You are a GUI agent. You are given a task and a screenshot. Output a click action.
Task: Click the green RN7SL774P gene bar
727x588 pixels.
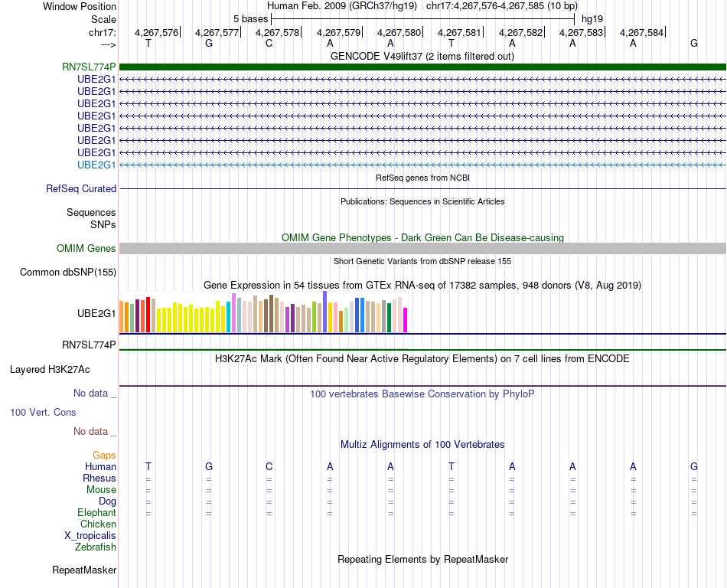[x=422, y=67]
